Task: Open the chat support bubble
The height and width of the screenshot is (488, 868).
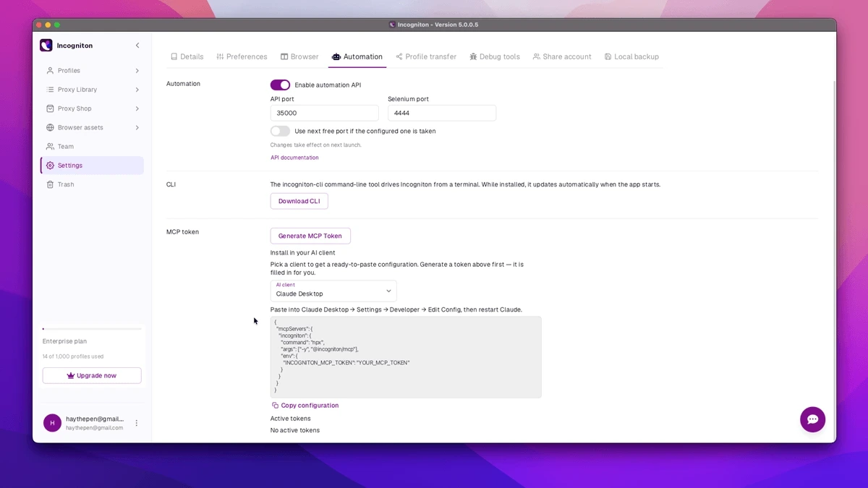Action: (812, 419)
